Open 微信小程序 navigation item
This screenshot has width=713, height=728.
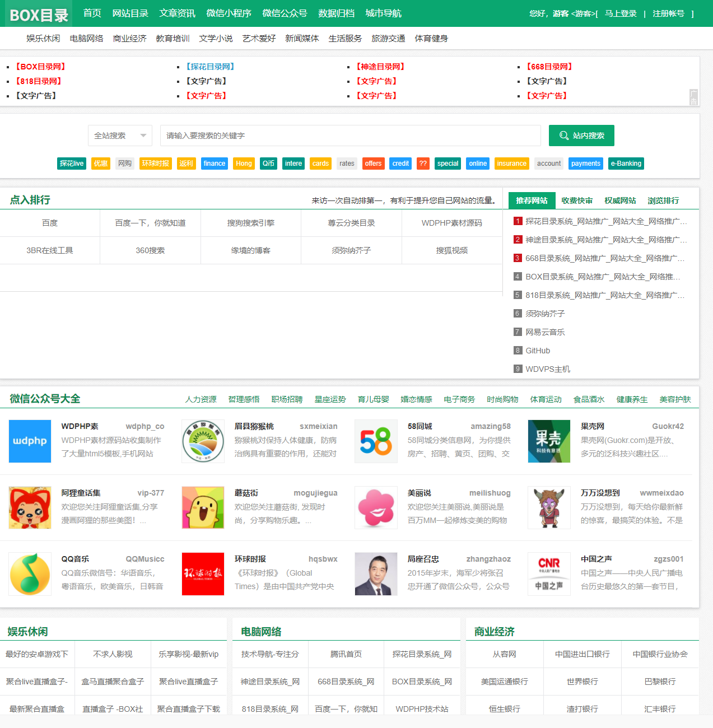[x=229, y=13]
